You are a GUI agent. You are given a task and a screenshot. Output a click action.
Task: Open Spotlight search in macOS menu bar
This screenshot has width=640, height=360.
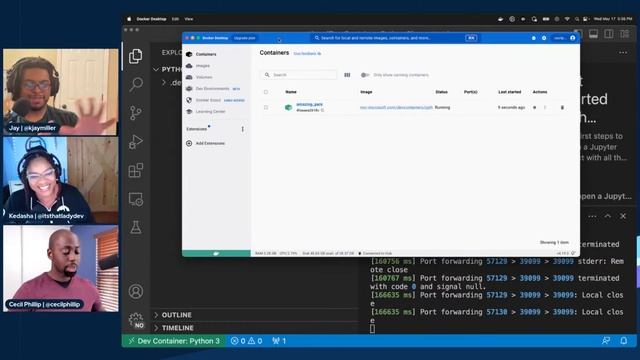click(x=577, y=19)
